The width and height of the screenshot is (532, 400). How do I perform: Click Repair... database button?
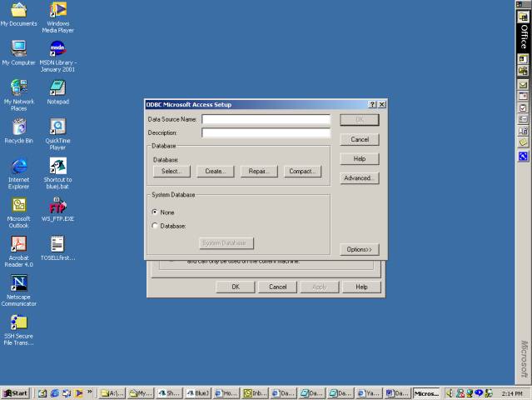click(x=259, y=172)
